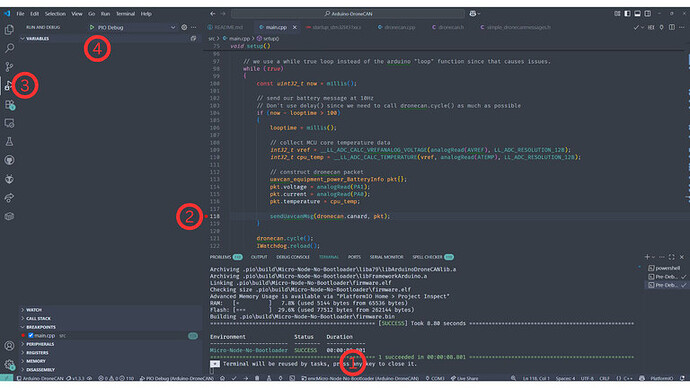Open the Testing flask icon
Screen dimensions: 690x388
(9, 142)
